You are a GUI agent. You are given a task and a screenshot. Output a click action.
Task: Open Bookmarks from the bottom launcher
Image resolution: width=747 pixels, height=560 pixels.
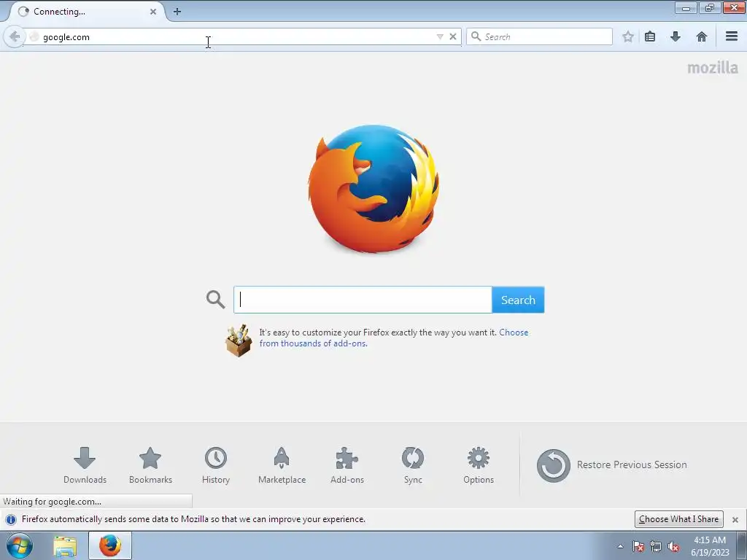pyautogui.click(x=150, y=465)
